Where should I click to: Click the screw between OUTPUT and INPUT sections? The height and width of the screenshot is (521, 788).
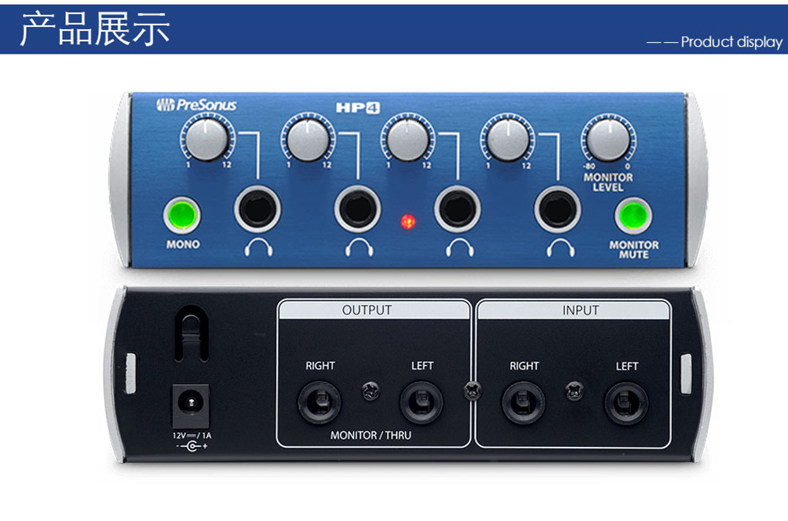[472, 390]
